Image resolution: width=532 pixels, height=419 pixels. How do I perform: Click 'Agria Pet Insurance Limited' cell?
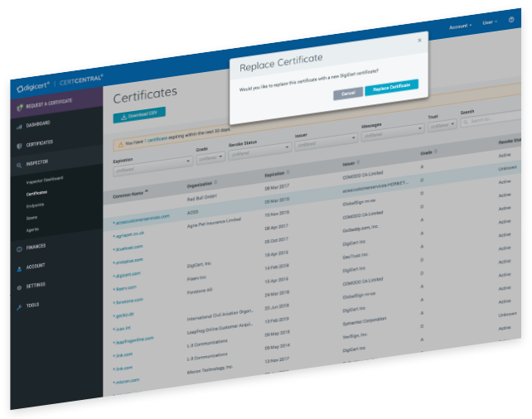214,223
